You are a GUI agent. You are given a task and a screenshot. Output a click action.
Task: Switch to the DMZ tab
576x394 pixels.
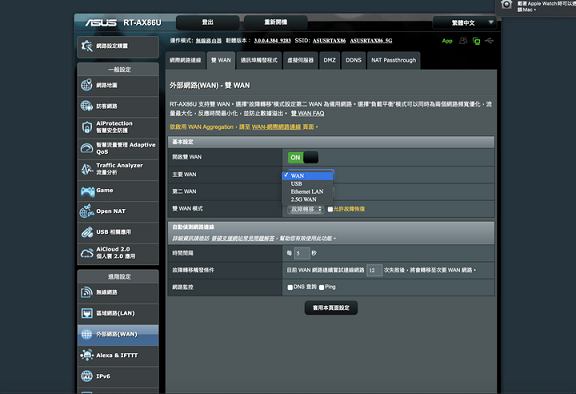point(330,61)
